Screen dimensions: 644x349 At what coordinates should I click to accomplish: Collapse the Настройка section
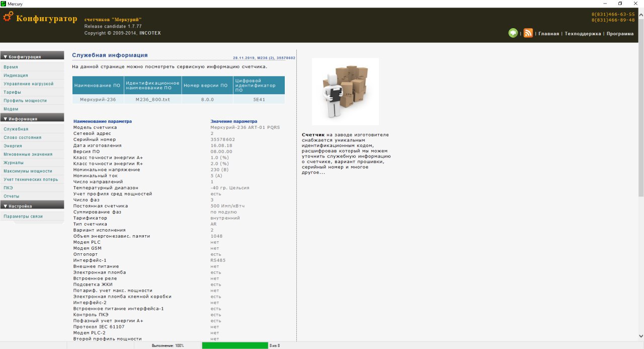tap(32, 206)
